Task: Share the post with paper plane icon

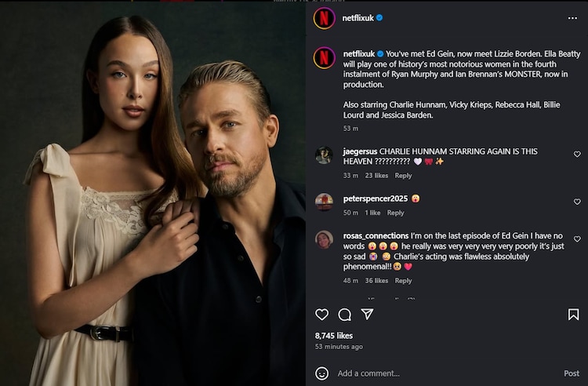Action: [x=367, y=314]
